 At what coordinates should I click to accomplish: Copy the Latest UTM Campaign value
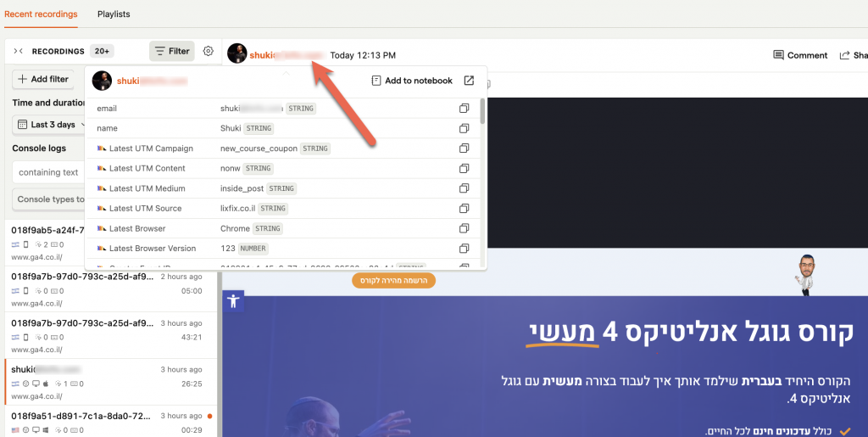pos(464,148)
